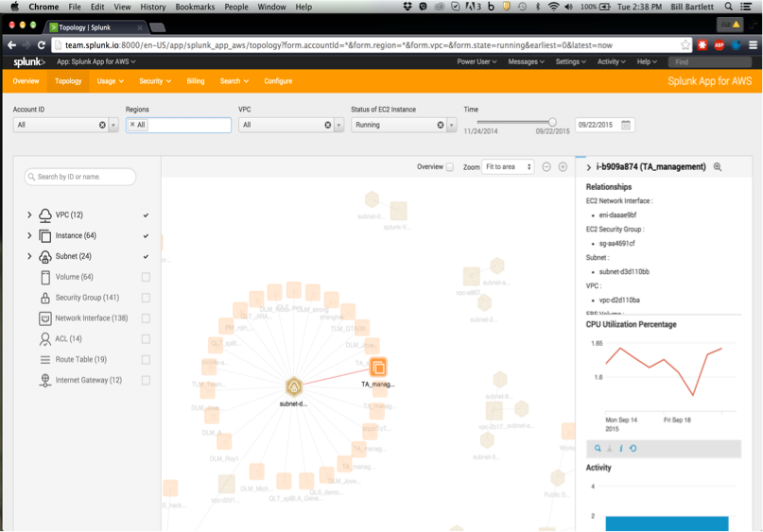Click the Volume icon in sidebar

click(x=45, y=277)
